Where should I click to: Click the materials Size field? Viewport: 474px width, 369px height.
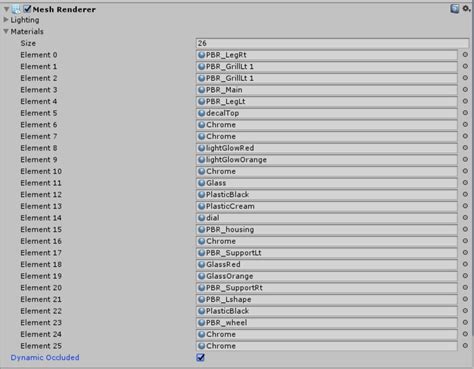tap(332, 43)
